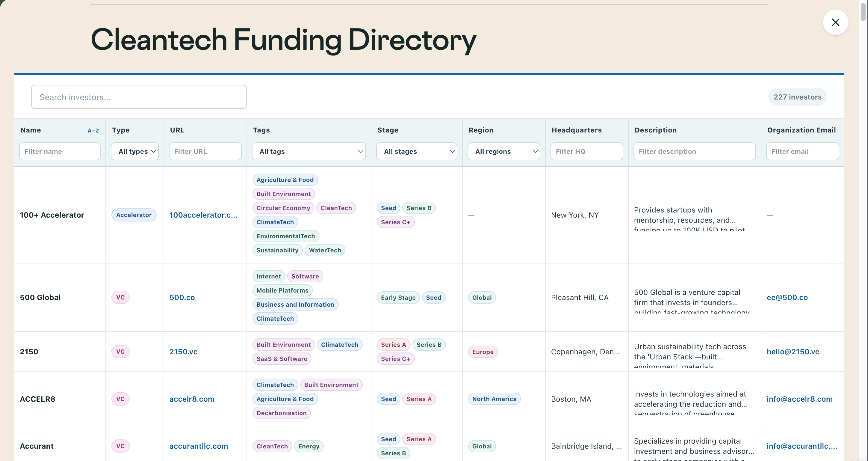Focus the Filter name input
The width and height of the screenshot is (868, 461).
[x=60, y=151]
